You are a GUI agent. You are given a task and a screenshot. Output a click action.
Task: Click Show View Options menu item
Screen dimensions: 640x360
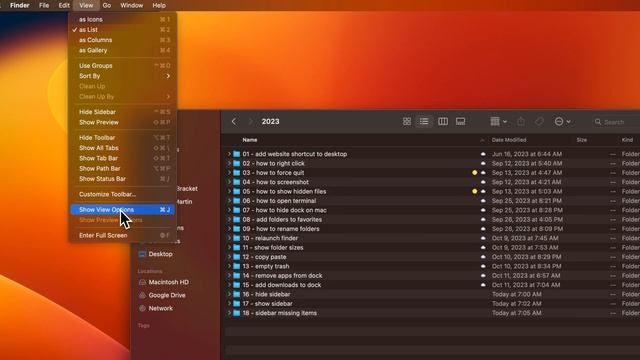click(122, 210)
